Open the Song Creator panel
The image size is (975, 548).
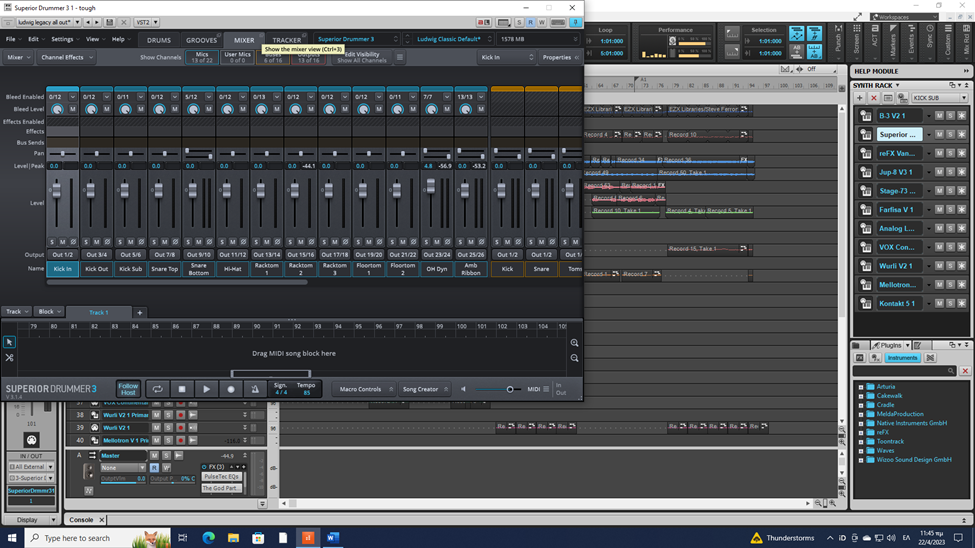point(425,389)
